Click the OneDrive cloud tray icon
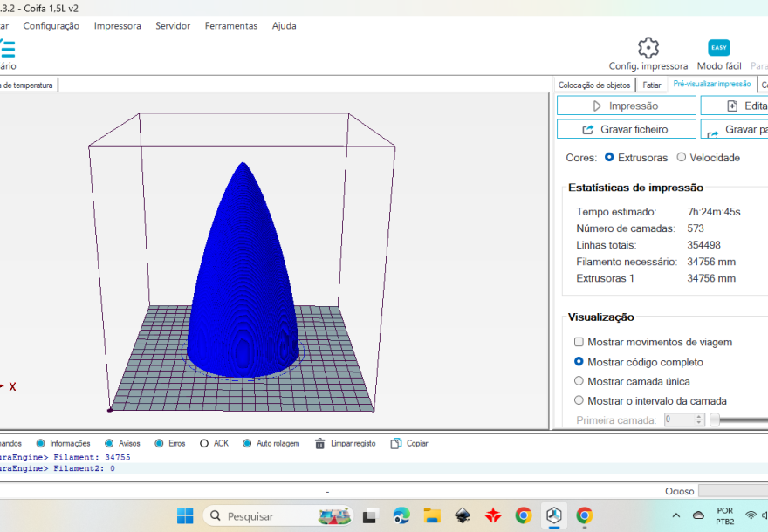The image size is (768, 532). (x=698, y=515)
